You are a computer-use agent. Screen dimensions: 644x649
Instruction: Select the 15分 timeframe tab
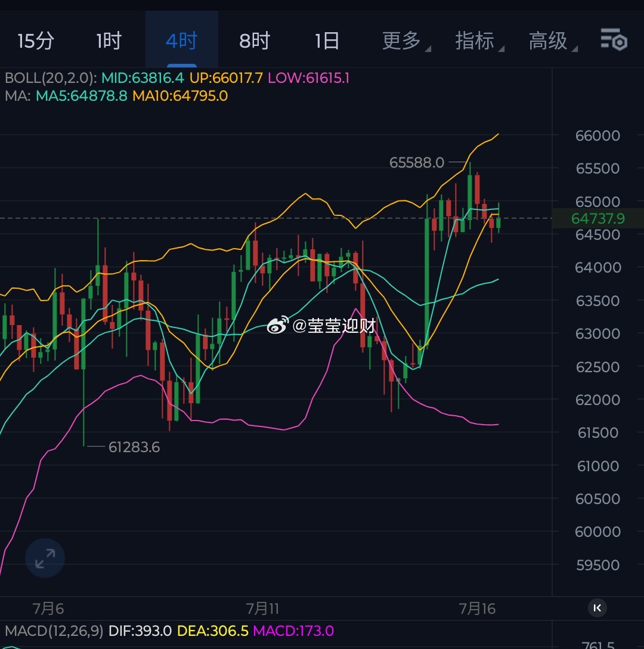pos(36,41)
